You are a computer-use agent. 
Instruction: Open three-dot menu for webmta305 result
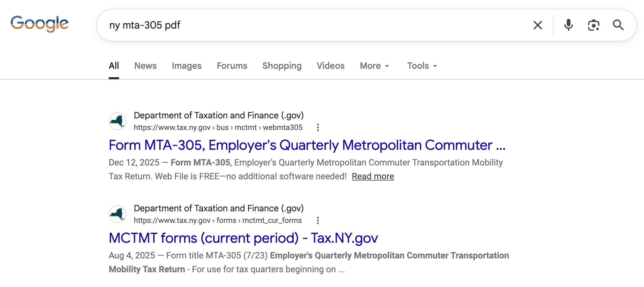pos(318,127)
